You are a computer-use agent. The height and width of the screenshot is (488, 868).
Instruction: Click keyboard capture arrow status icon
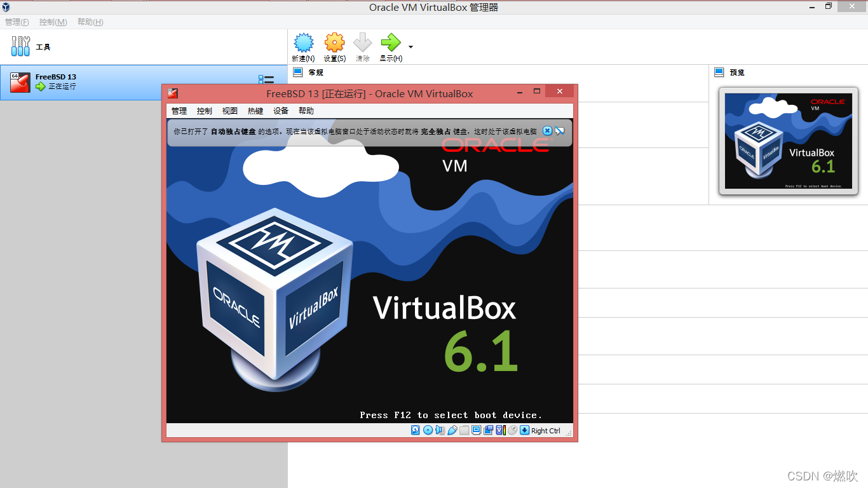(524, 430)
